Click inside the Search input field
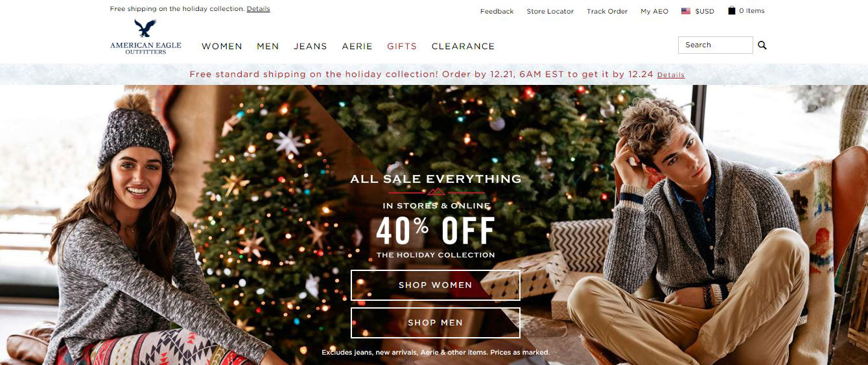868x365 pixels. pos(716,45)
